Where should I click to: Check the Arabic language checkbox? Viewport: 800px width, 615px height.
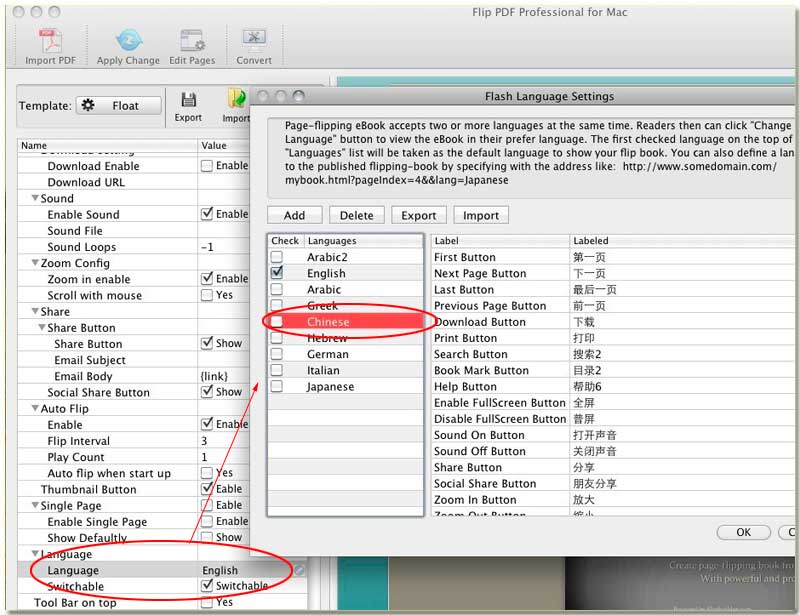tap(277, 289)
